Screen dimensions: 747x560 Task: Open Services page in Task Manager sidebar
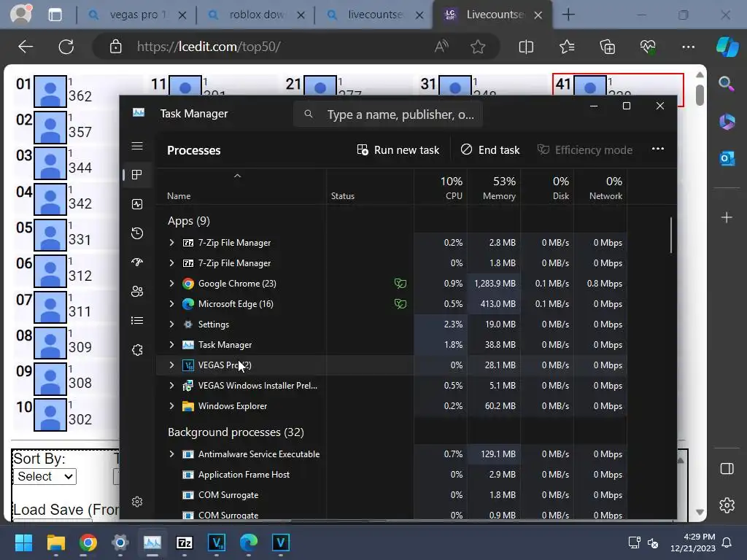137,350
